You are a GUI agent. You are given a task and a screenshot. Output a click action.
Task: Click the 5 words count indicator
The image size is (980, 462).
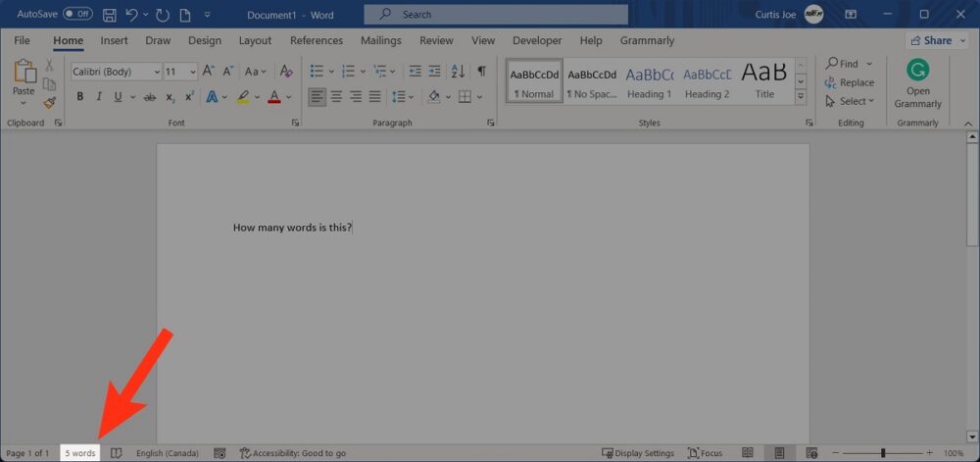coord(80,453)
